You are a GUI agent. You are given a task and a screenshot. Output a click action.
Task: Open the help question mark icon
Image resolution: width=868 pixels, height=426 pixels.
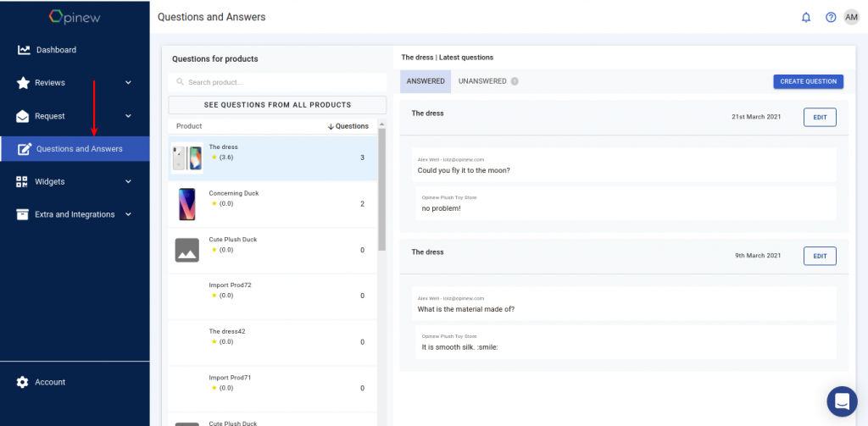(x=831, y=17)
